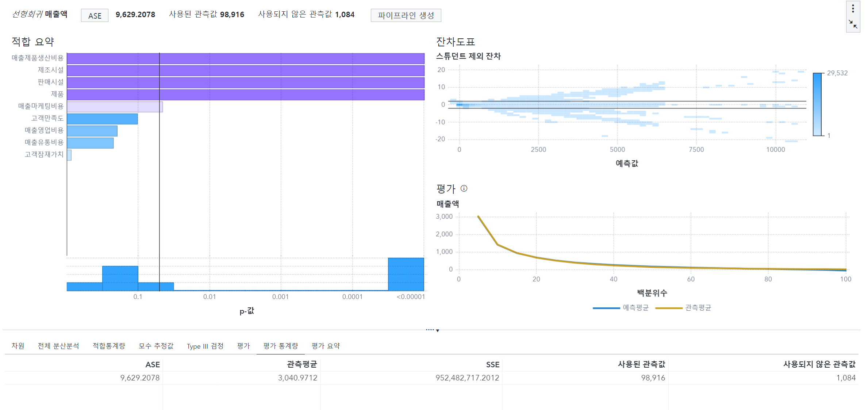Click the 관측평균 column header in table
Viewport: 868px width, 410px height.
[x=302, y=364]
